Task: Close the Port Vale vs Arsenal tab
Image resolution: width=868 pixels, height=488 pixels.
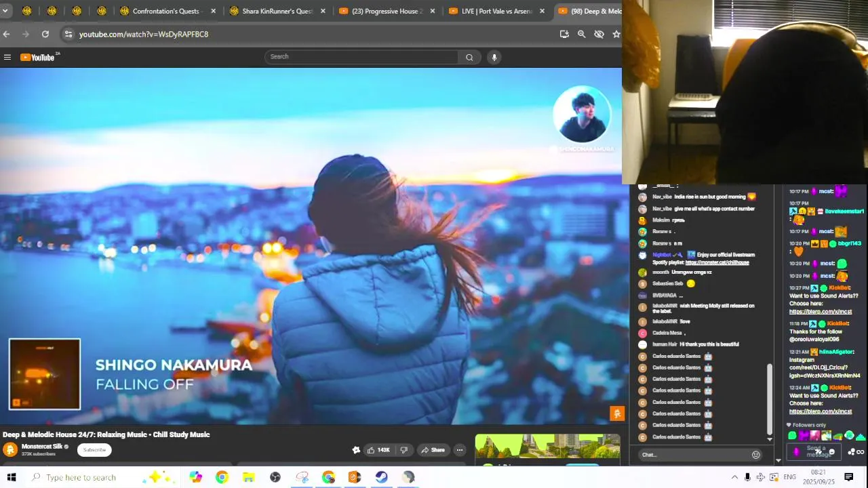Action: tap(542, 11)
